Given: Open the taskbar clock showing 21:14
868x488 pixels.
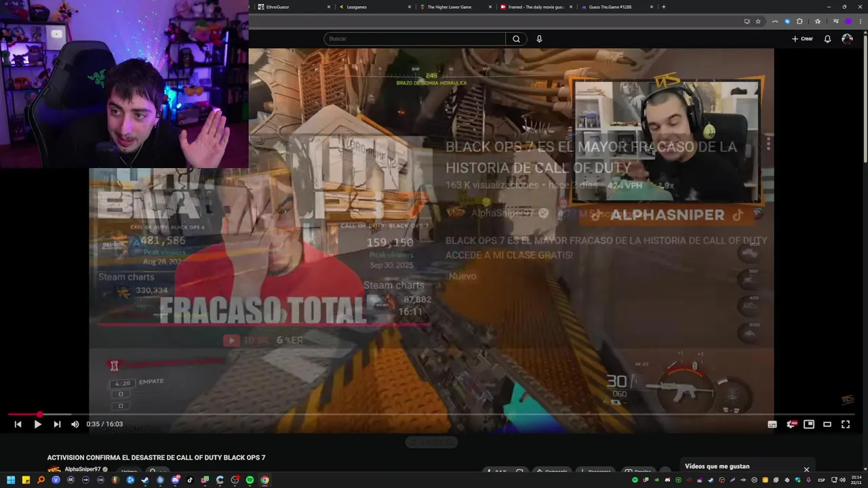Looking at the screenshot, I should [x=856, y=480].
